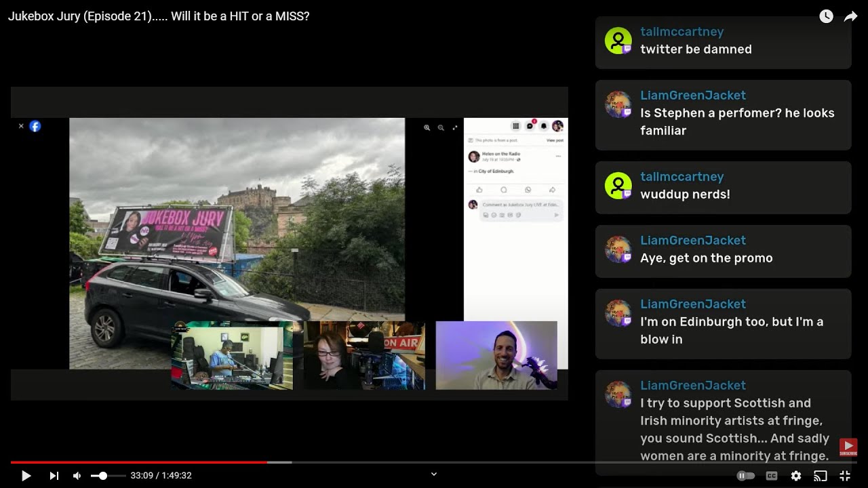Click message about Scottish and Irish minority artists

734,429
